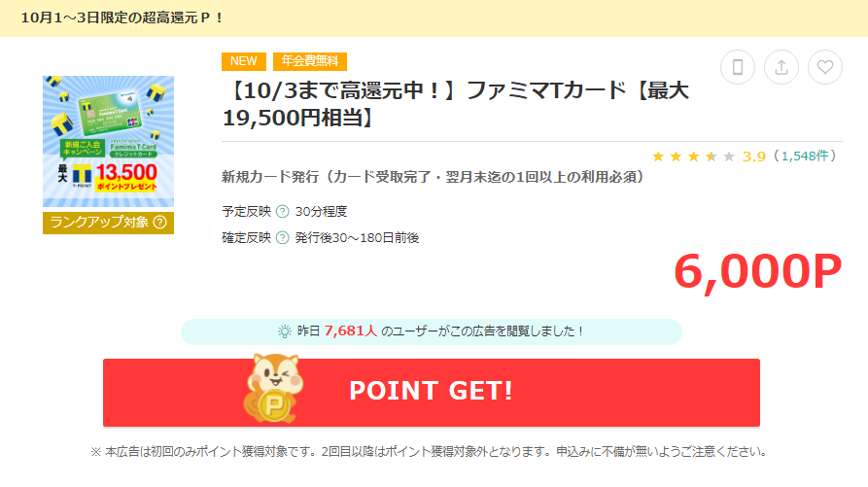Click the 10月1〜3日限定 yellow banner
This screenshot has height=487, width=868.
coord(434,18)
